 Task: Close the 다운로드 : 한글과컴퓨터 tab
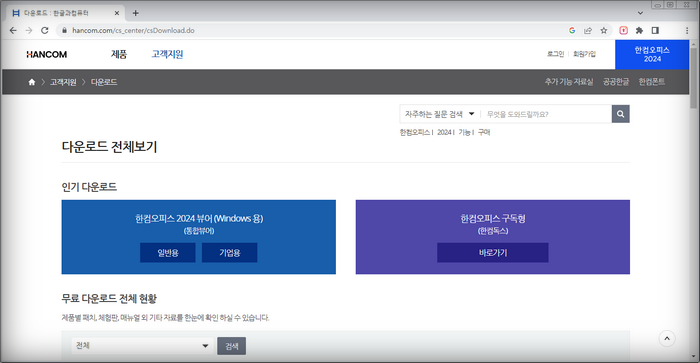[x=117, y=13]
